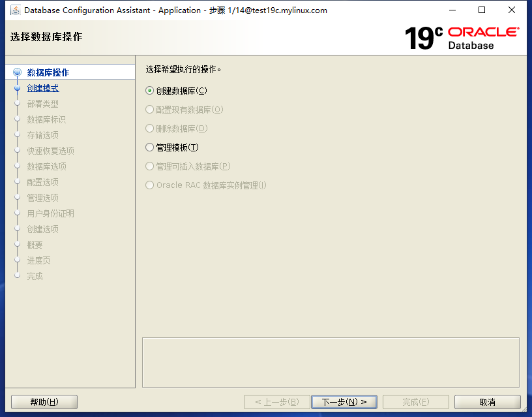The image size is (532, 417).
Task: Select the 删除数据库 radio option
Action: tap(149, 128)
